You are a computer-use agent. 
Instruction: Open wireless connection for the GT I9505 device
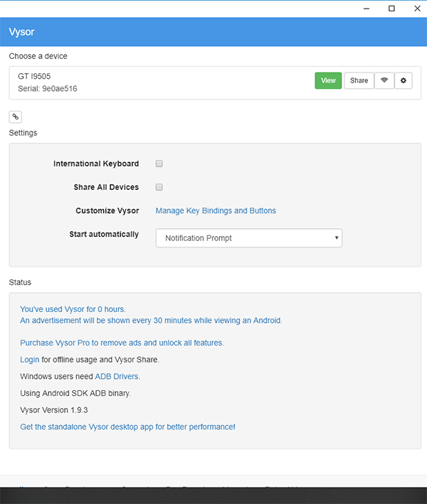(x=384, y=81)
